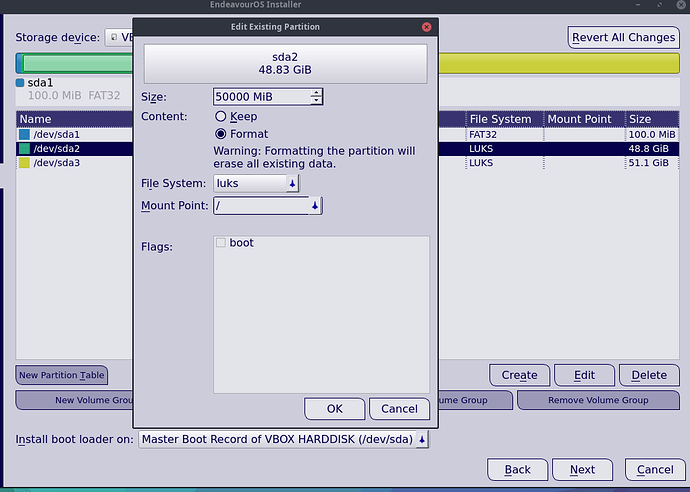Click the blue swatch beside /dev/sda1
Screen dimensions: 690x492
pos(24,134)
